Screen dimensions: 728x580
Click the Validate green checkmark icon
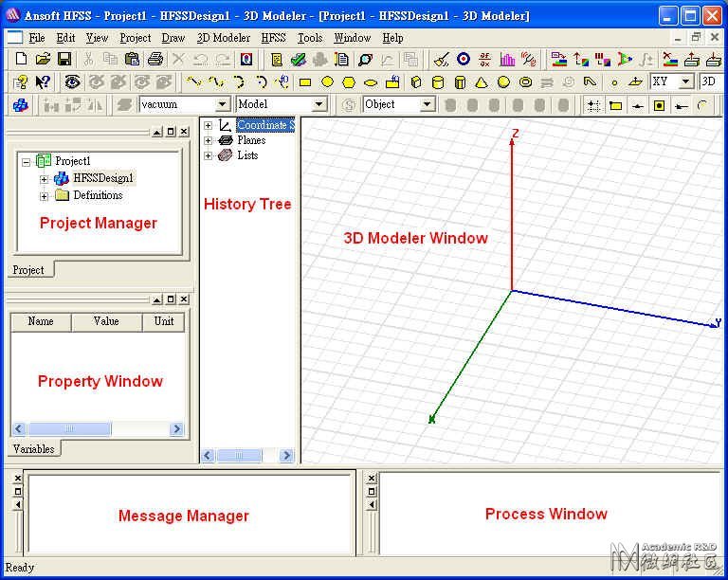point(298,59)
